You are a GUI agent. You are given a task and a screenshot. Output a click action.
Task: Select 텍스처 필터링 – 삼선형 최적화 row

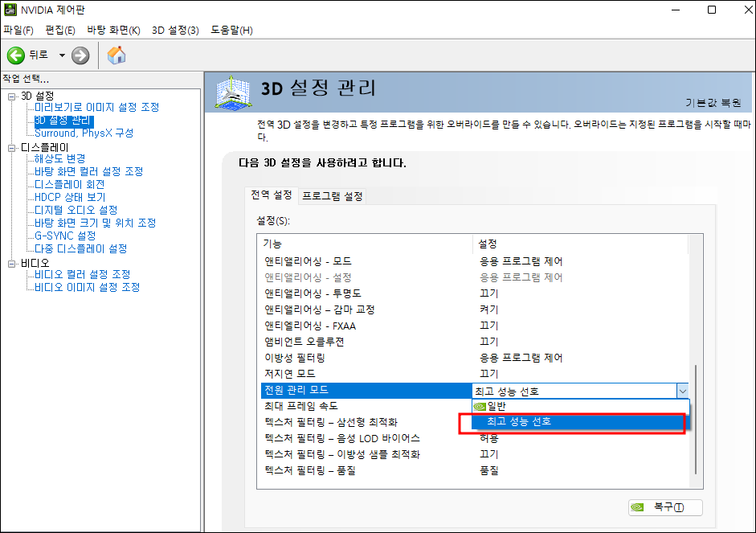pyautogui.click(x=366, y=423)
